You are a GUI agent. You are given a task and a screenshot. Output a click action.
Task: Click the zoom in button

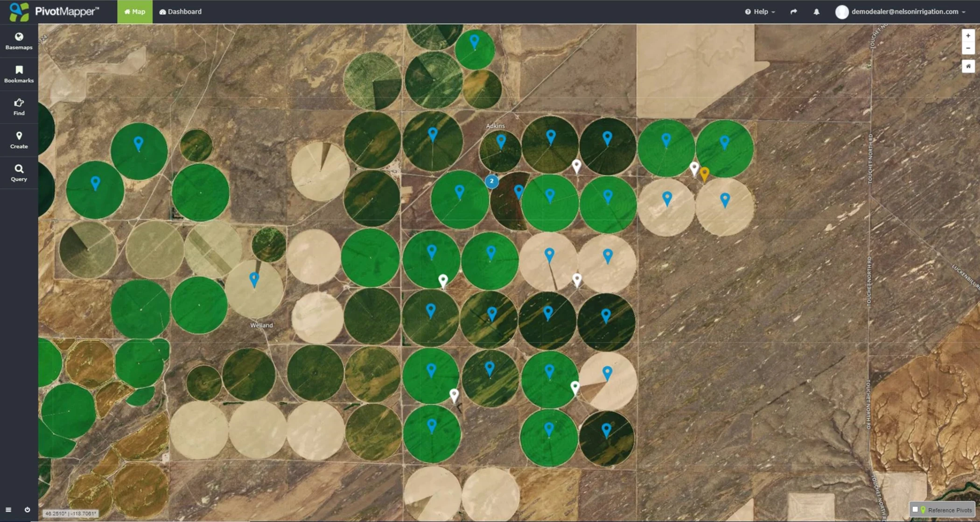[x=967, y=35]
